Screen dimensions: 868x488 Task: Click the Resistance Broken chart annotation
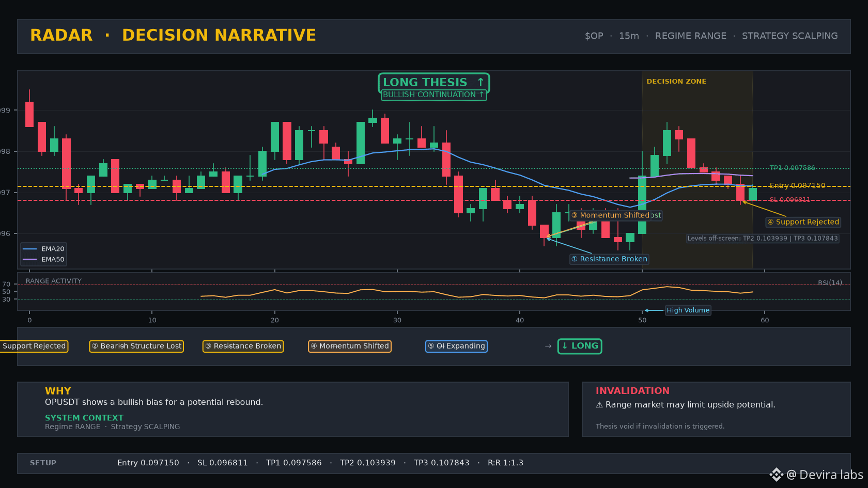(x=609, y=259)
